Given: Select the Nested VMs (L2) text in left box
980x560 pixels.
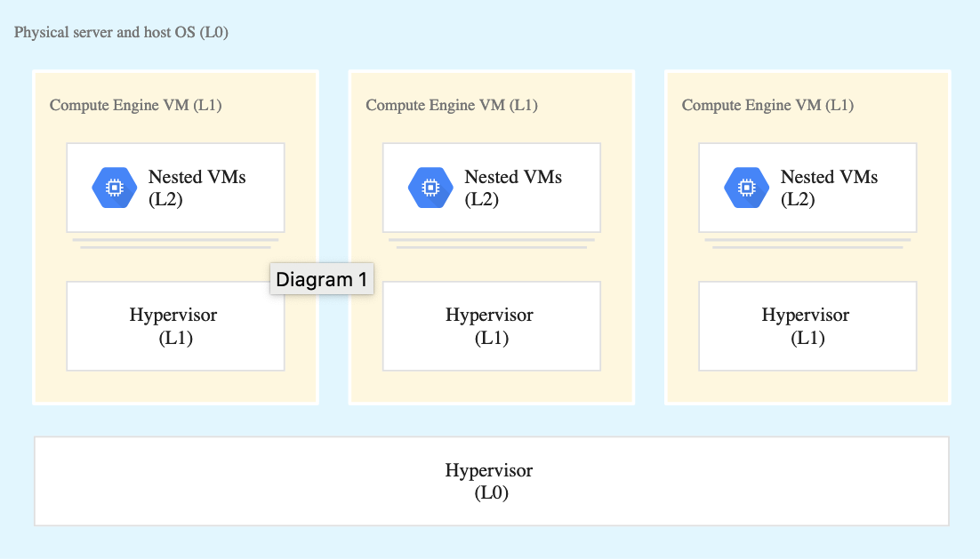Looking at the screenshot, I should (197, 188).
